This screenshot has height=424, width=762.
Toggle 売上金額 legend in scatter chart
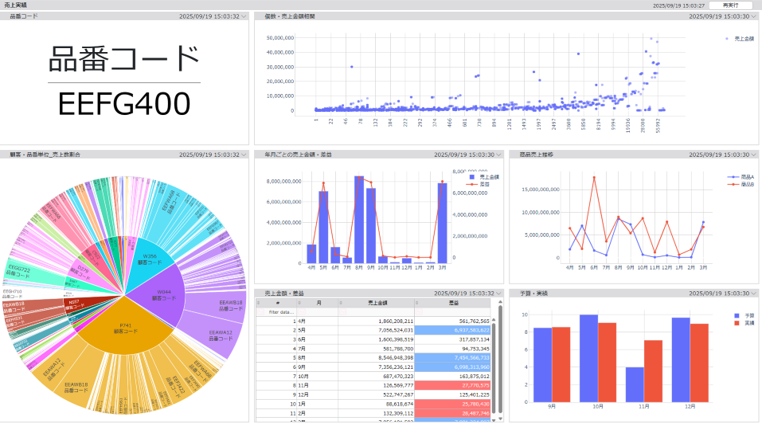[x=740, y=37]
